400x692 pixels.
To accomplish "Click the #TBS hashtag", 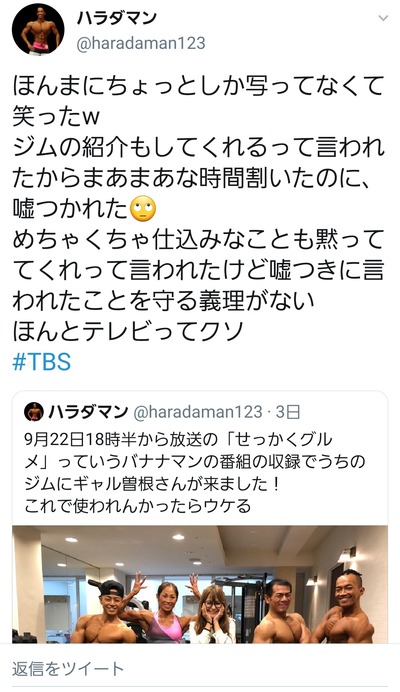I will (42, 361).
